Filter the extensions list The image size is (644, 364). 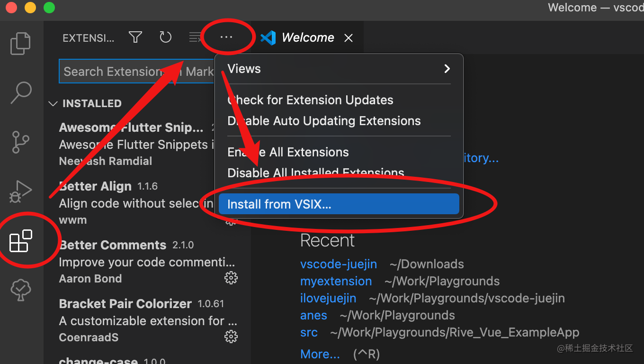point(135,37)
